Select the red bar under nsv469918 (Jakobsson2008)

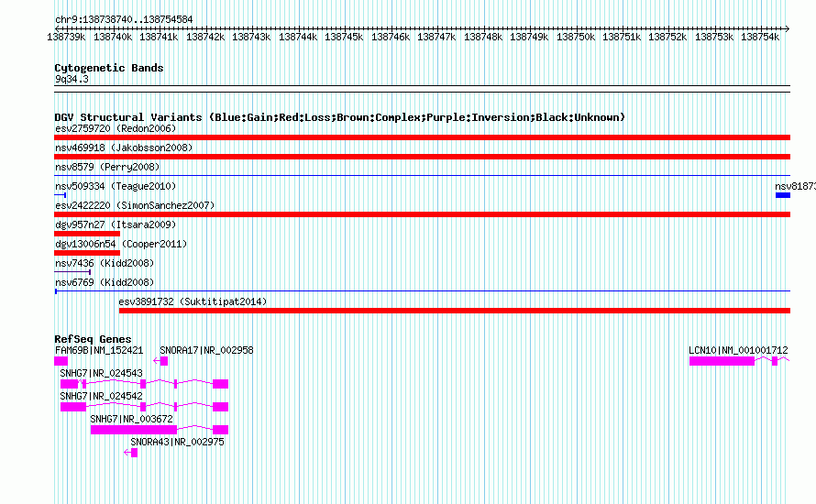[422, 157]
